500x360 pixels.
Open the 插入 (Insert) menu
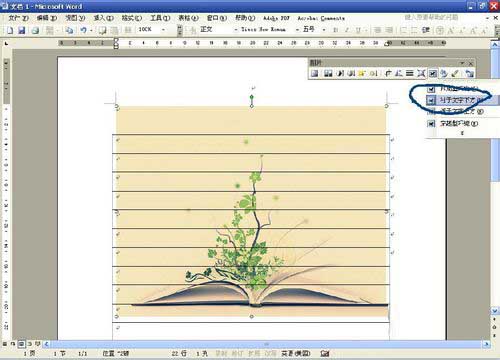pos(103,18)
